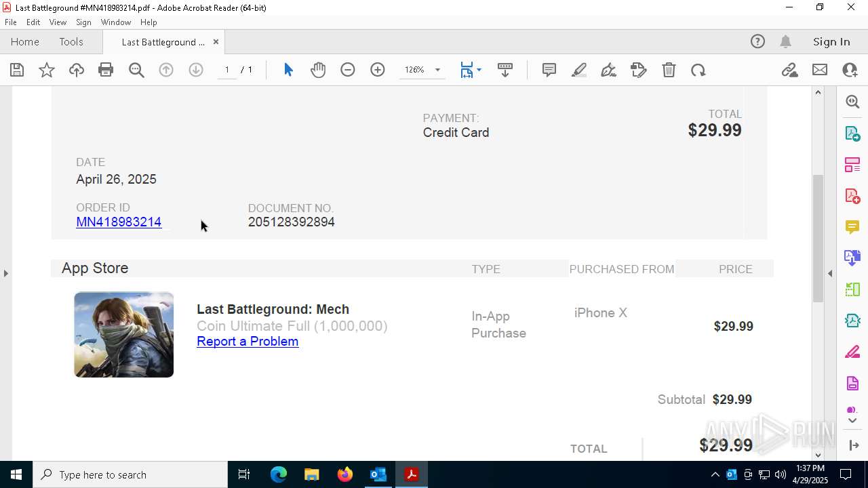
Task: Open the View menu
Action: pos(58,22)
